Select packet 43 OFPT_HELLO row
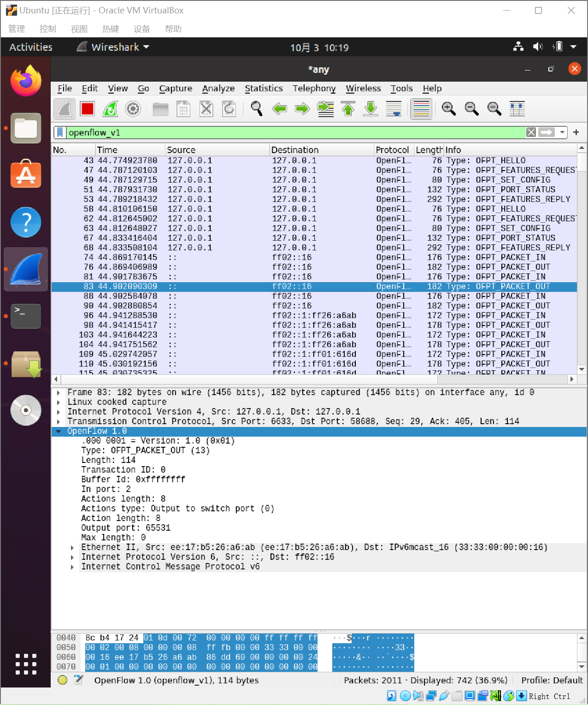 pyautogui.click(x=314, y=160)
